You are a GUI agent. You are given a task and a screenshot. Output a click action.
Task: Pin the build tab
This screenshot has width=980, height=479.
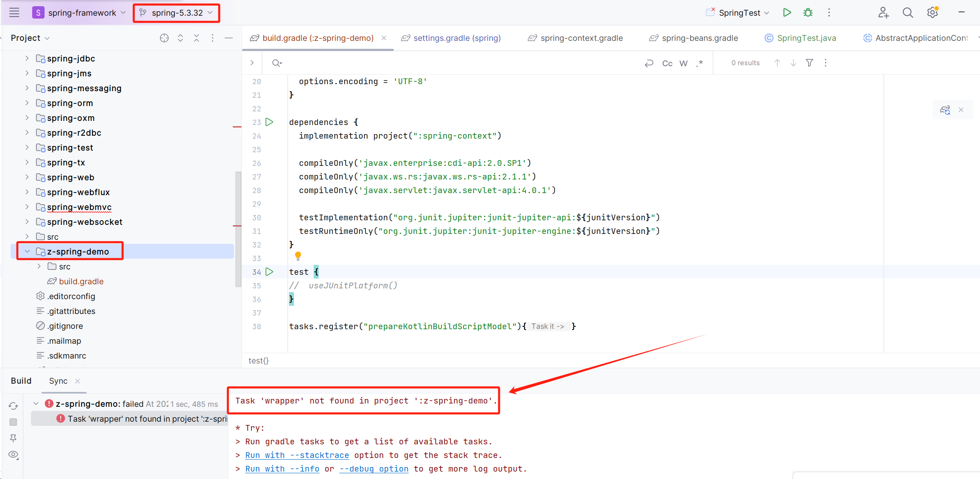click(x=13, y=438)
